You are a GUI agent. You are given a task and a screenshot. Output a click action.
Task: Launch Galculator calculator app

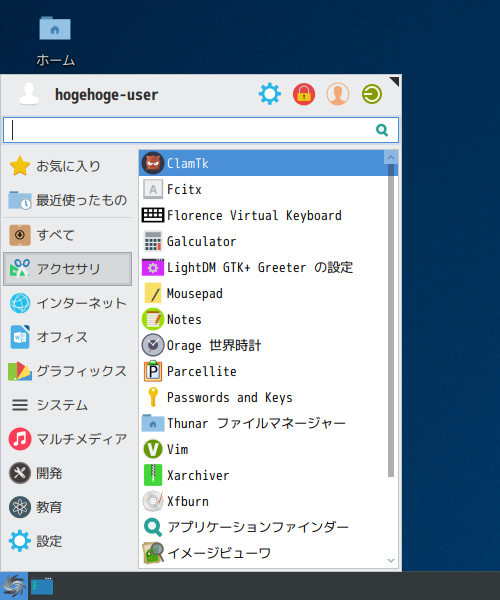point(263,241)
